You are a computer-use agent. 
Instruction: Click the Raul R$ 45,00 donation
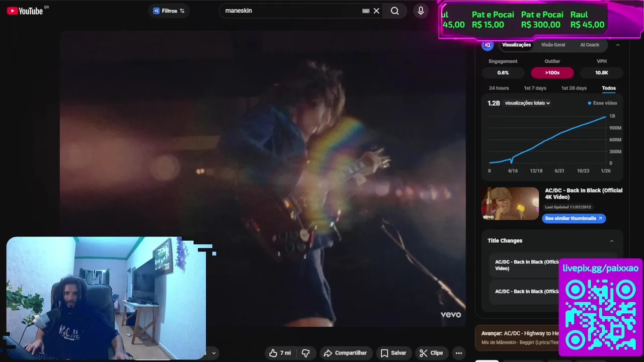[x=587, y=20]
